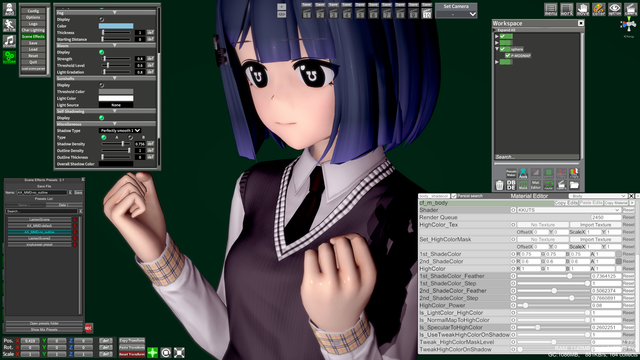Screen dimensions: 640x360
Task: Open the Shadow Type dropdown
Action: pyautogui.click(x=120, y=131)
